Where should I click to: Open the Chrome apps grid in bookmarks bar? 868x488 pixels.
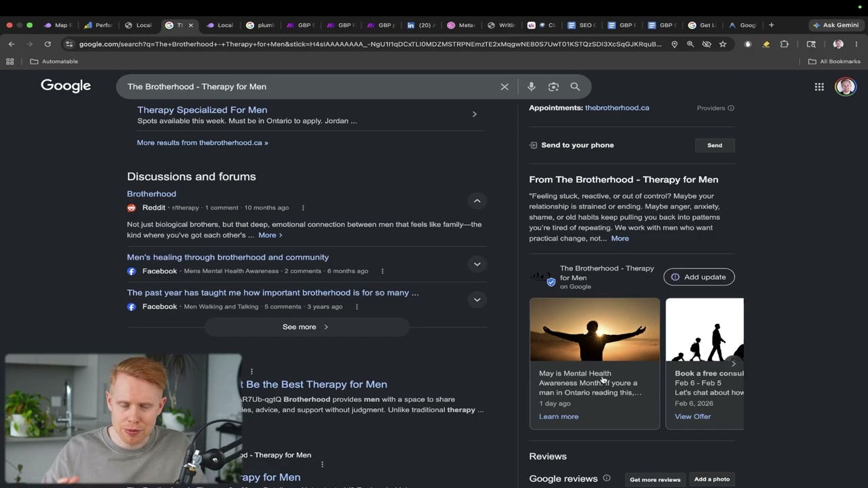pos(9,61)
